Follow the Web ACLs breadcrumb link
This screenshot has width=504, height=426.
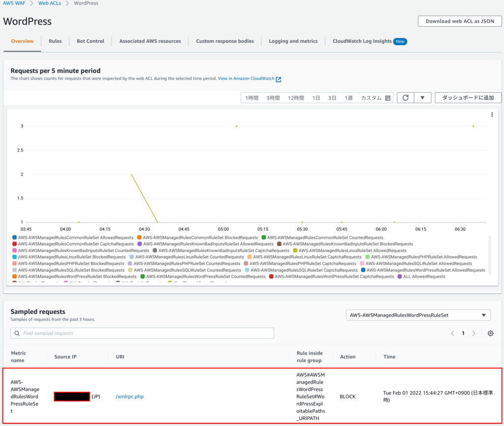click(x=50, y=3)
